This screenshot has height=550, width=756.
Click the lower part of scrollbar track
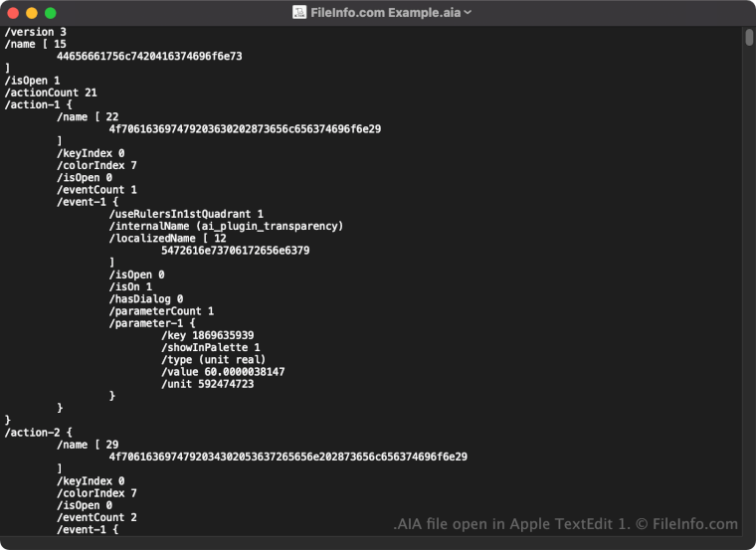(749, 398)
